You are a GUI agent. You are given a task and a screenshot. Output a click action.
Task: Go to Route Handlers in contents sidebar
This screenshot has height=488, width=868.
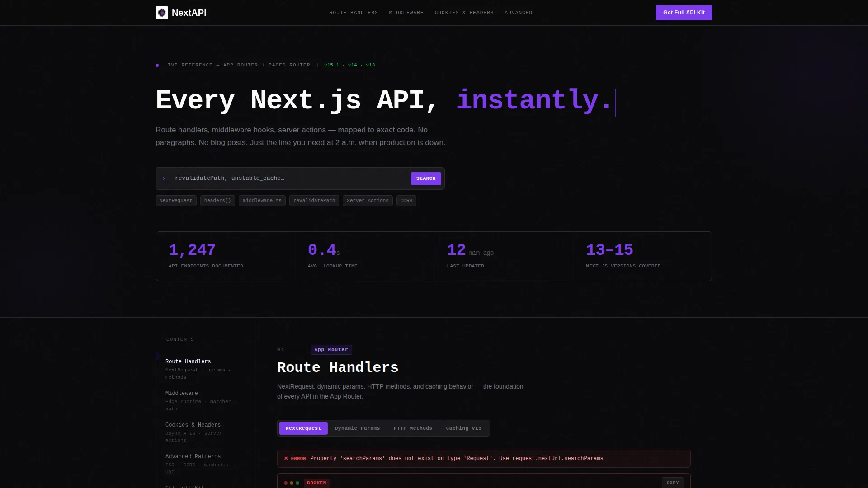click(x=201, y=369)
